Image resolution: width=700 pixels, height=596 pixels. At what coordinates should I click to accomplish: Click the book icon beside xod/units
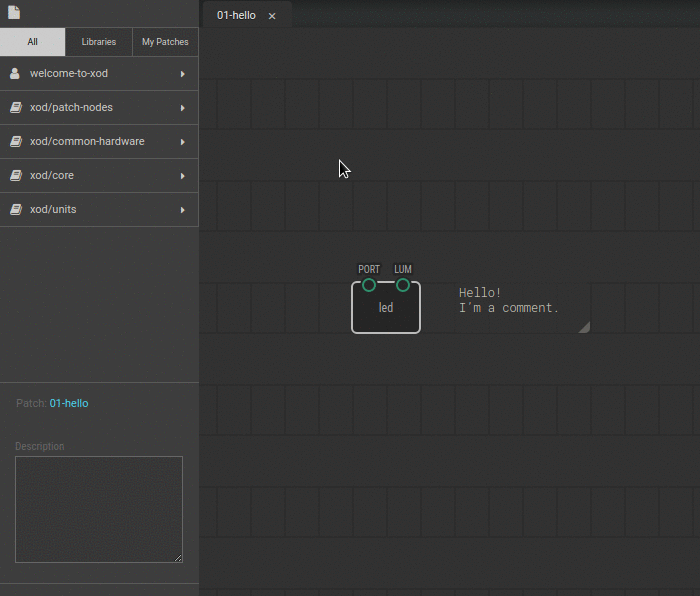click(15, 210)
